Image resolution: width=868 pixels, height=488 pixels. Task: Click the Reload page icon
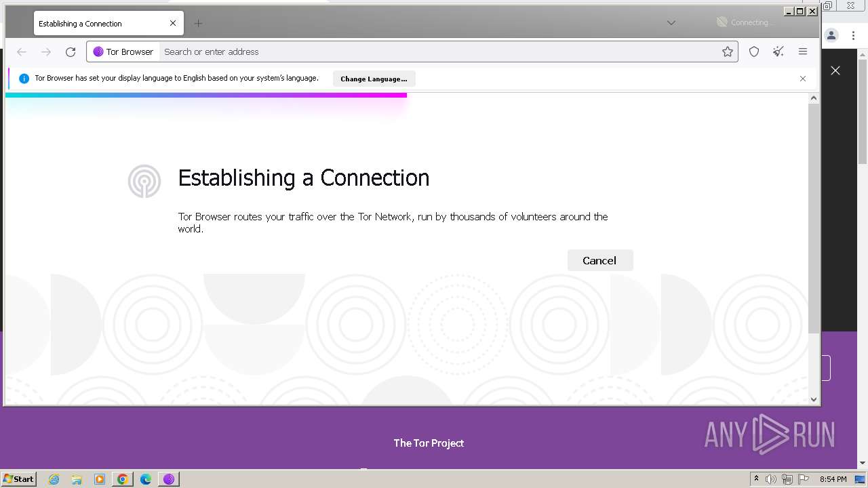point(71,52)
